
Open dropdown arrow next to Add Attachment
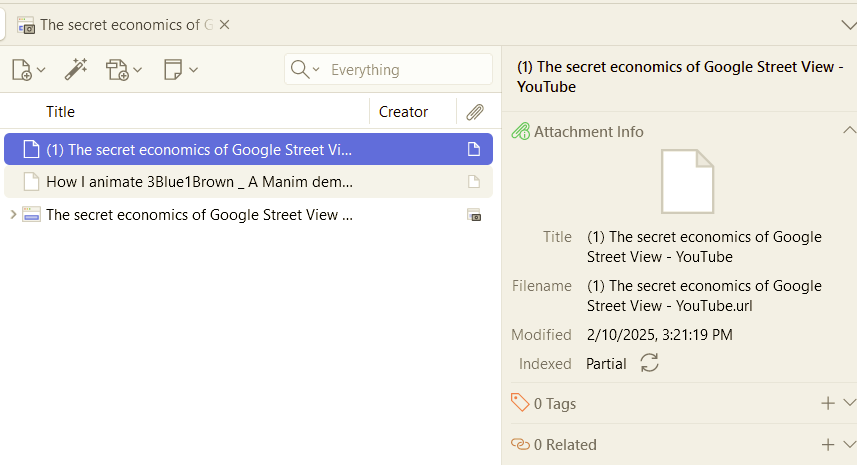[x=137, y=70]
